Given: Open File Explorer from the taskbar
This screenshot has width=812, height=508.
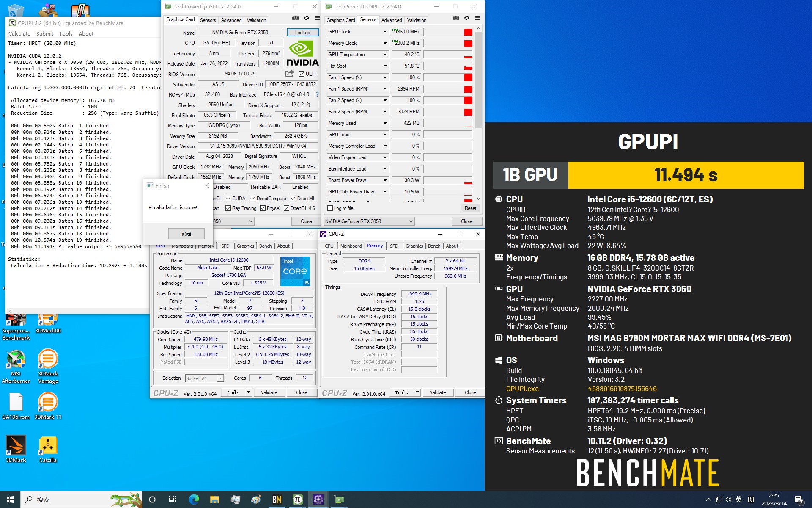Looking at the screenshot, I should 214,500.
